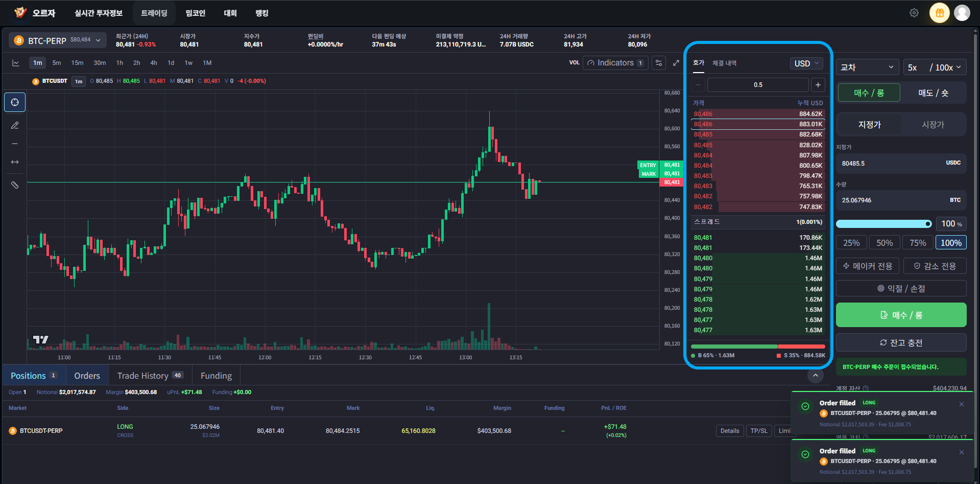The width and height of the screenshot is (980, 484).
Task: Open chart settings sliders icon
Action: (659, 63)
